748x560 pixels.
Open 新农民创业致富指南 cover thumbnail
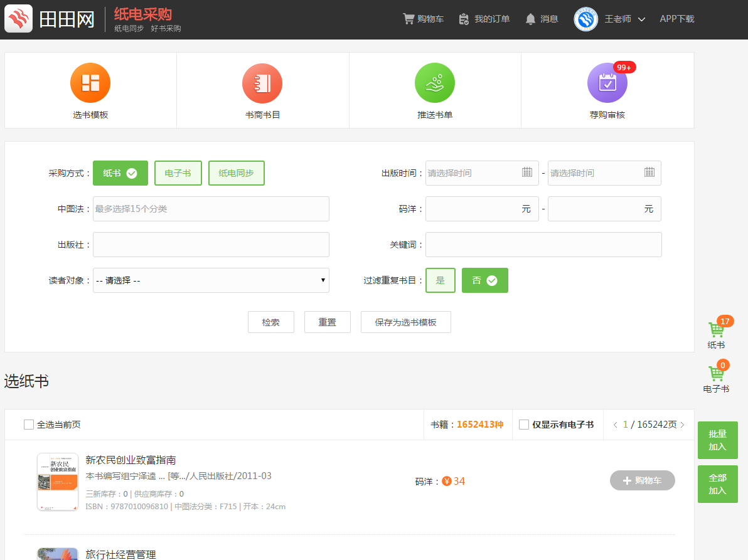tap(58, 482)
